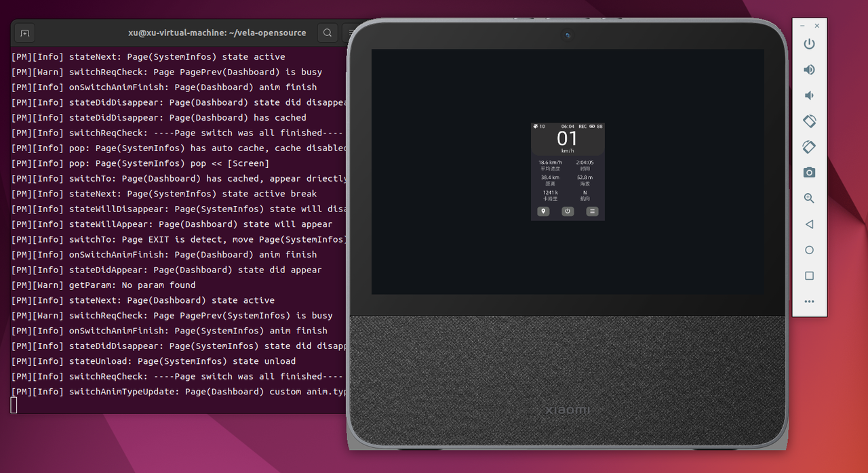
Task: Tap the power button on the dashboard
Action: tap(568, 211)
